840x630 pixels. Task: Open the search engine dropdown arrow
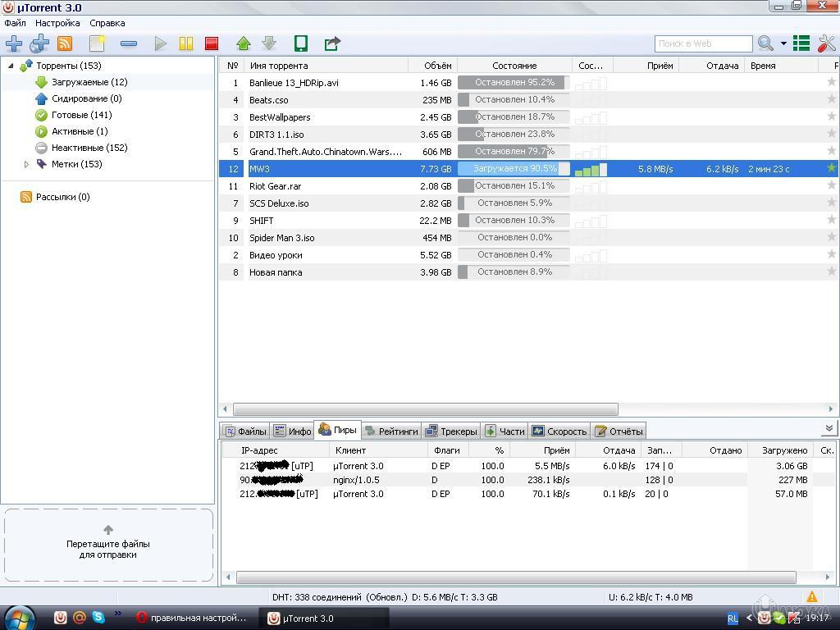[x=783, y=43]
